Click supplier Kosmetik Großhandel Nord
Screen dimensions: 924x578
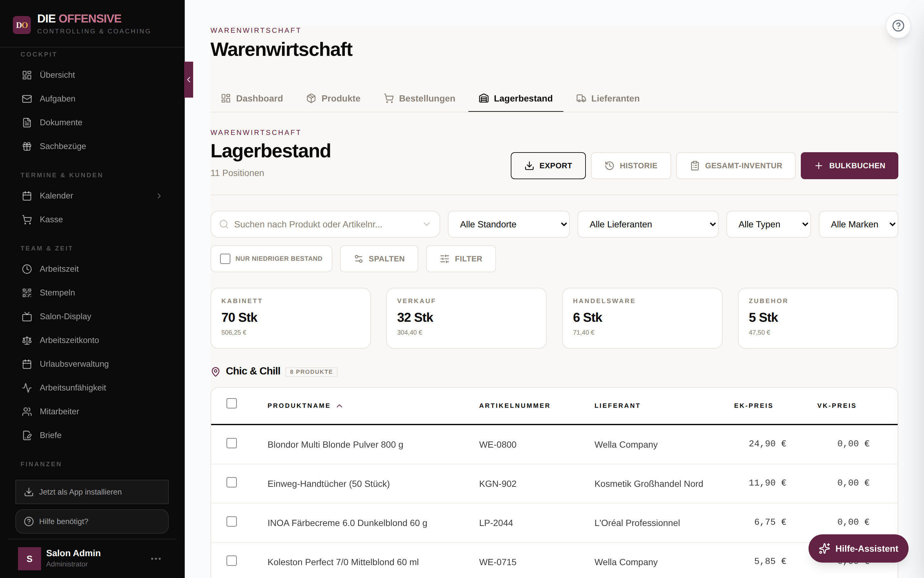[x=648, y=484]
